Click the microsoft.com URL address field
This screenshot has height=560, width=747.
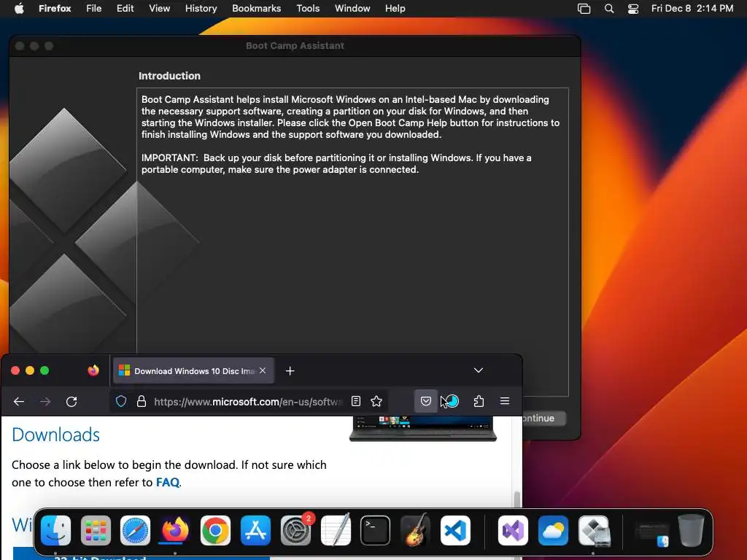(x=248, y=402)
